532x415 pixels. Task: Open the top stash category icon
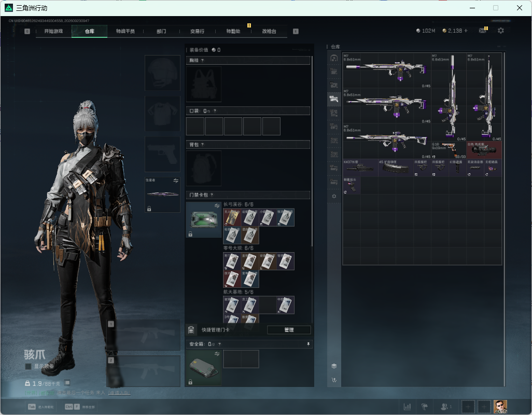[334, 59]
